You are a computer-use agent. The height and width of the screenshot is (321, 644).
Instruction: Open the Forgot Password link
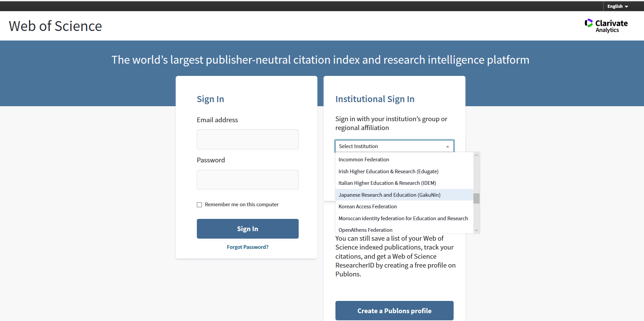pos(248,247)
